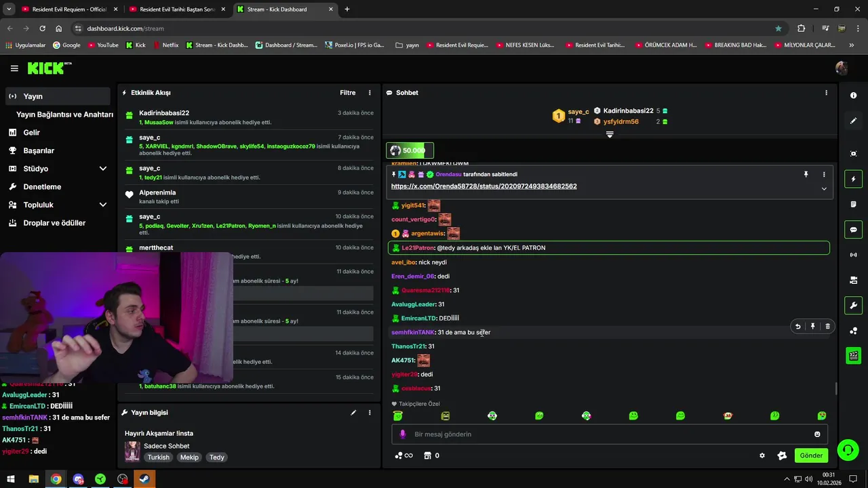Collapse the top gifters leaderboard arrow

click(x=610, y=134)
